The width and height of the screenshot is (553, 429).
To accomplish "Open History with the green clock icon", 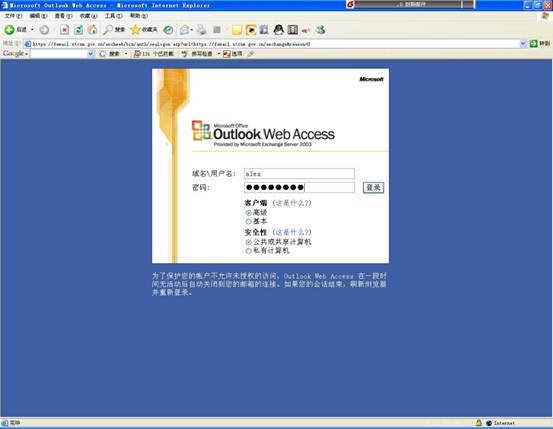I will click(168, 30).
